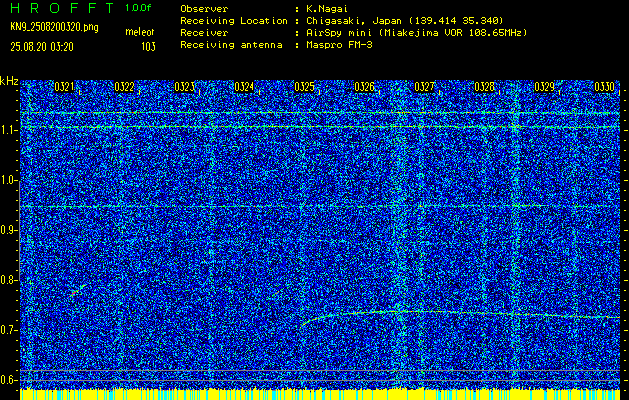Click the meteor label
This screenshot has height=400, width=629.
click(x=140, y=32)
